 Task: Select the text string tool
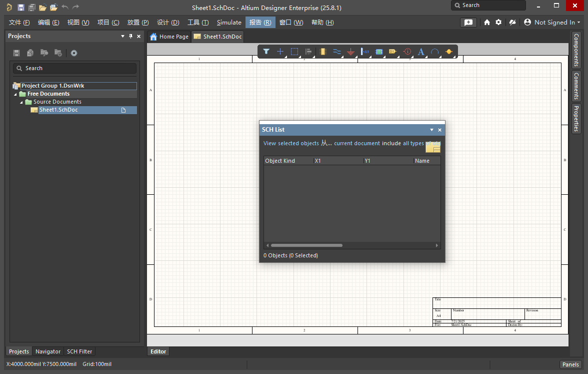[x=421, y=52]
